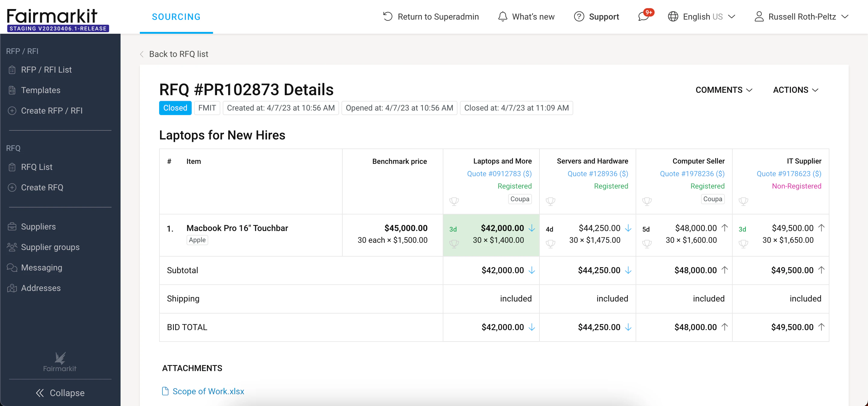Toggle the trophy on the IT Supplier column
The height and width of the screenshot is (406, 868).
coord(744,201)
